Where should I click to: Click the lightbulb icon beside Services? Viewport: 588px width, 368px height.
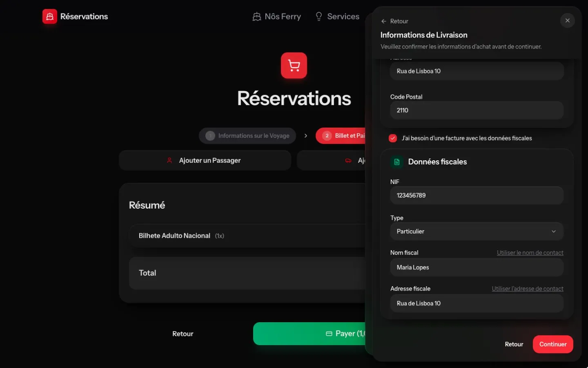coord(319,16)
